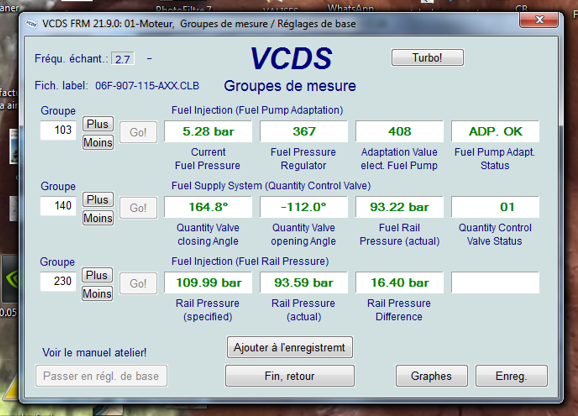Click Plus for group 230
578x416 pixels.
click(x=97, y=275)
